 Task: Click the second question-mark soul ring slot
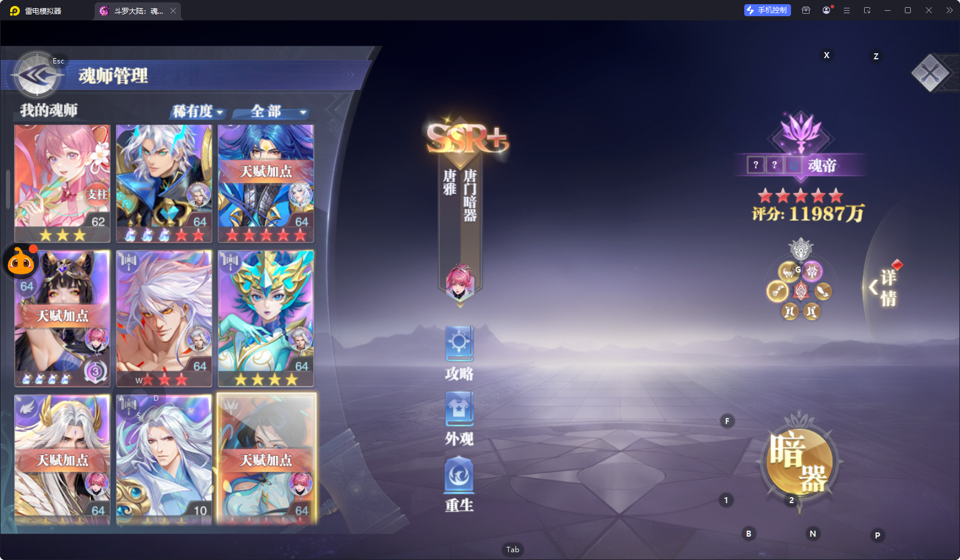pyautogui.click(x=774, y=165)
